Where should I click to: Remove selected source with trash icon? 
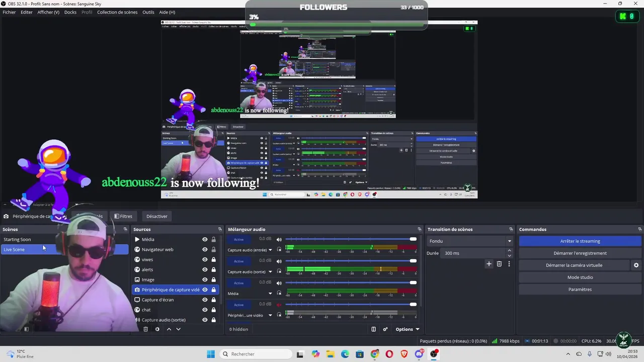point(145,329)
